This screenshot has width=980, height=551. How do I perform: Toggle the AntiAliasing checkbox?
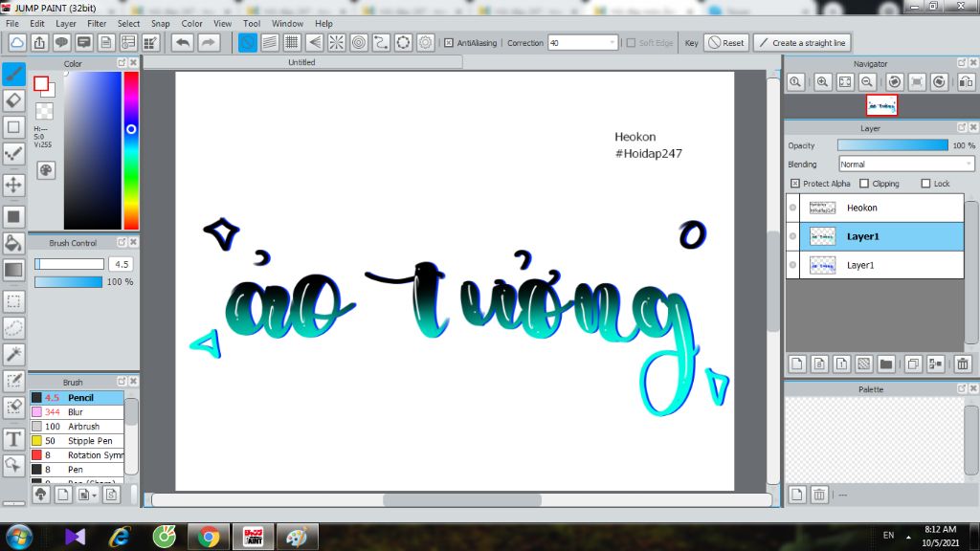click(x=449, y=42)
